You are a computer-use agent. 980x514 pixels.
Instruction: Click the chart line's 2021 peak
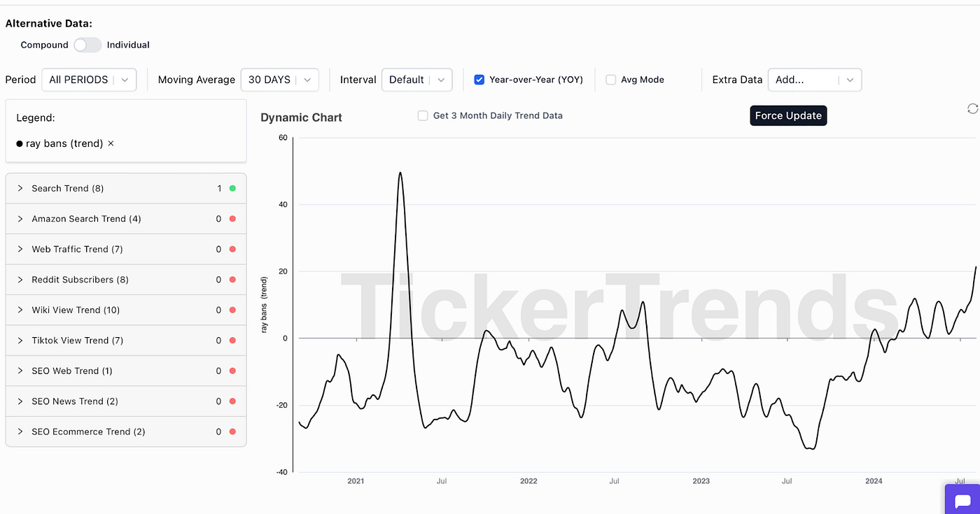click(x=400, y=173)
